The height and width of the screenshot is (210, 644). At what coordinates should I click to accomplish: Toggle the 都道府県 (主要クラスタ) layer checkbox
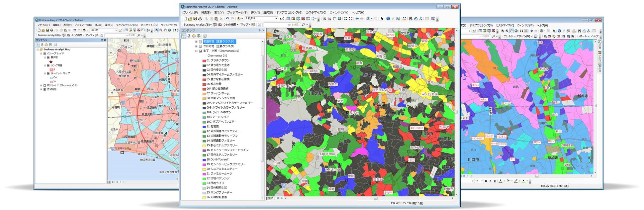point(200,42)
